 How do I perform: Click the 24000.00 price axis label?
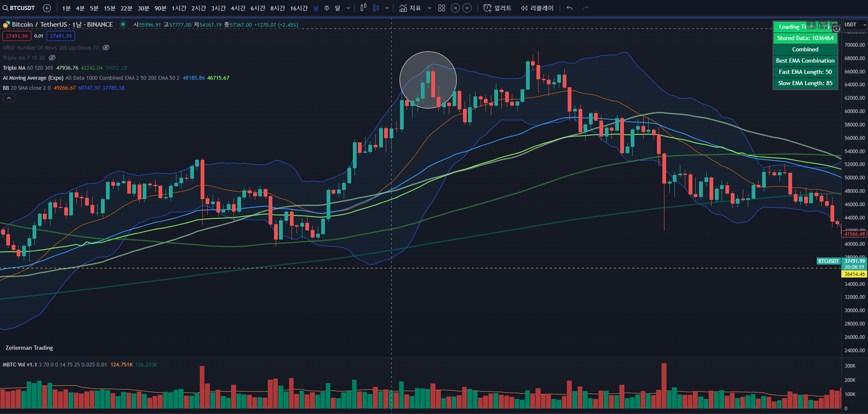coord(854,350)
